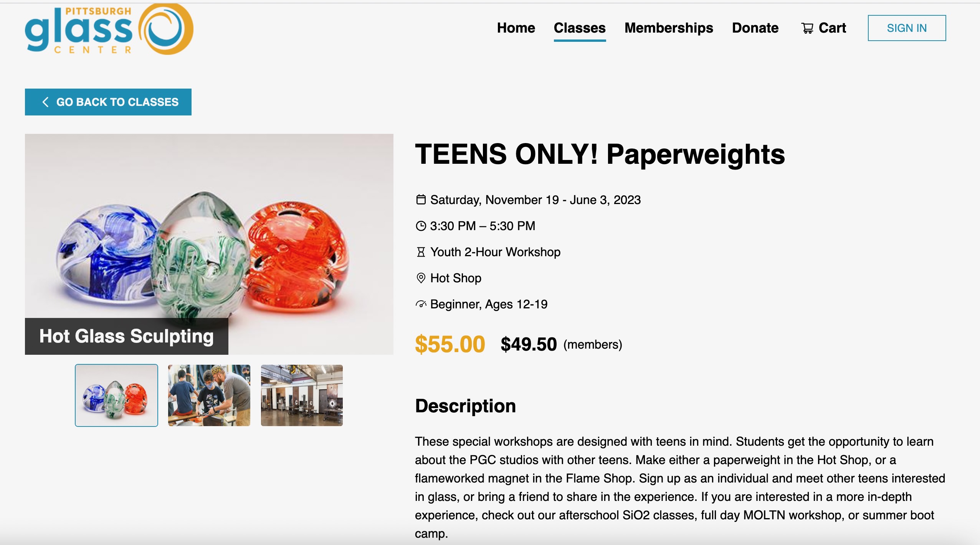Click the shopping cart icon

click(807, 28)
